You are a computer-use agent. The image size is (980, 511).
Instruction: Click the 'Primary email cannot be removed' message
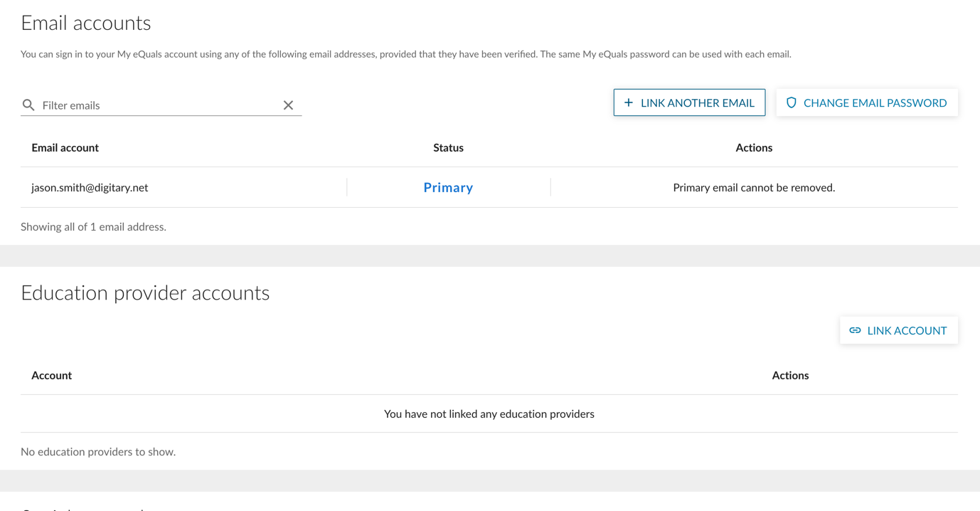coord(754,187)
